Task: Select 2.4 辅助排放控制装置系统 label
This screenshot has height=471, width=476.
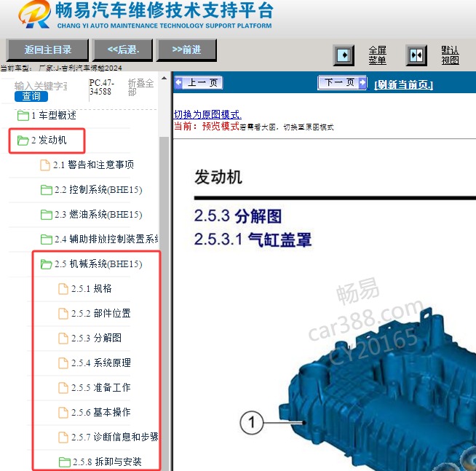Action: coord(106,240)
